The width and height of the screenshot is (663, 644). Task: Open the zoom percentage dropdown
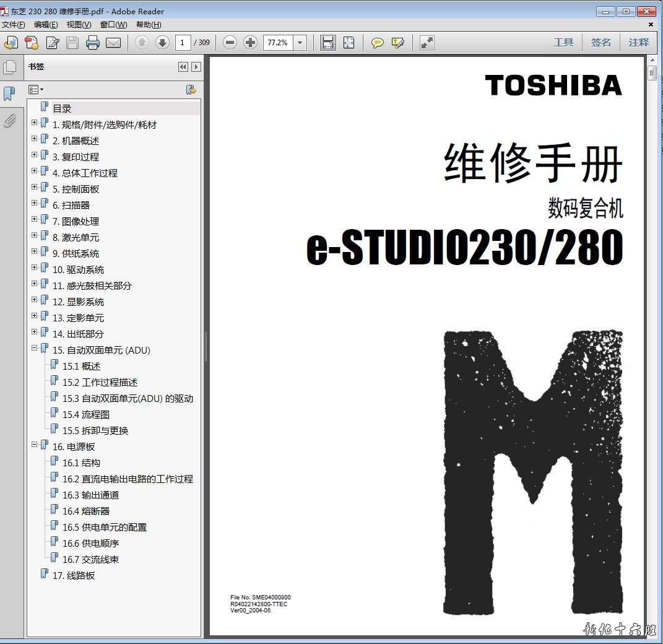(300, 43)
